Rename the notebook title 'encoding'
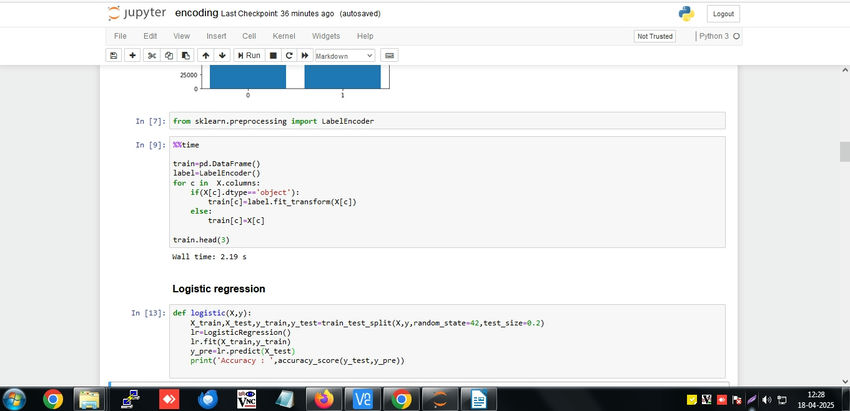This screenshot has height=411, width=850. (x=197, y=14)
